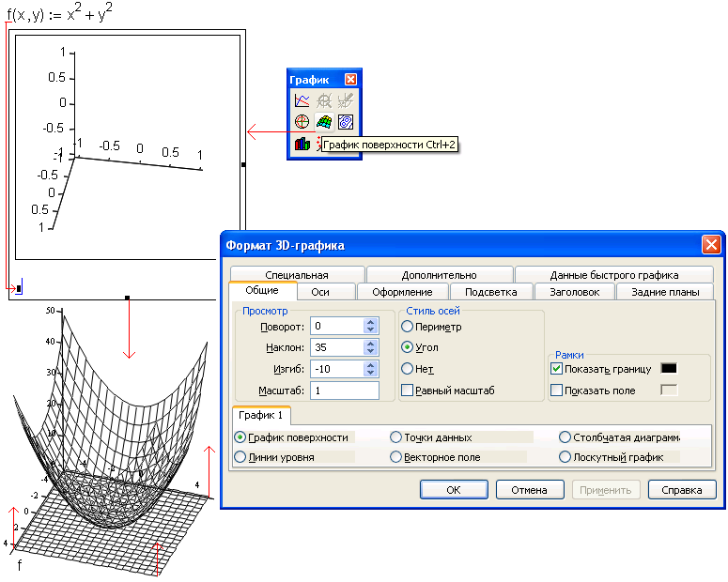728x582 pixels.
Task: Close the Формат 3D-графика dialog
Action: 711,245
